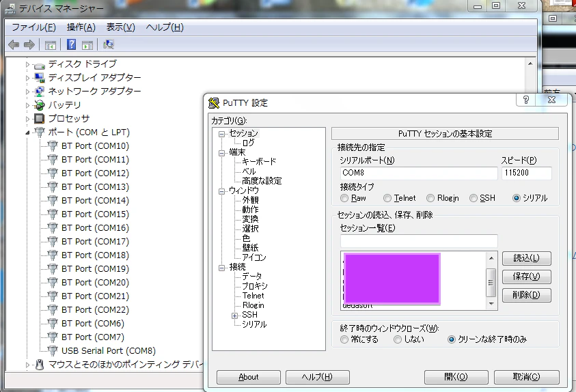Click the スピード field containing 115200

click(x=526, y=173)
